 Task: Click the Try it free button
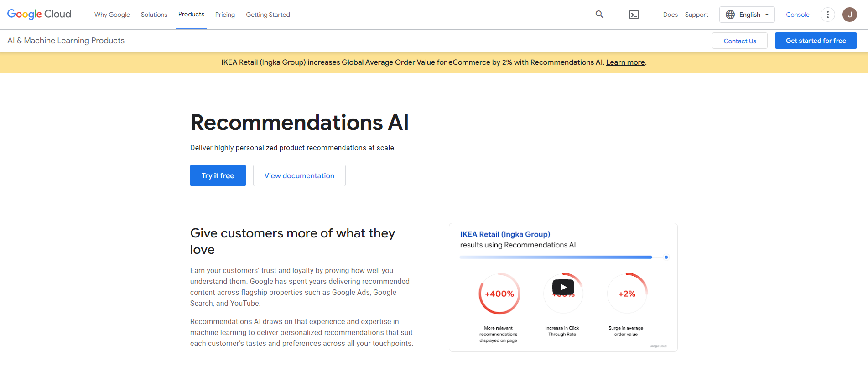218,175
